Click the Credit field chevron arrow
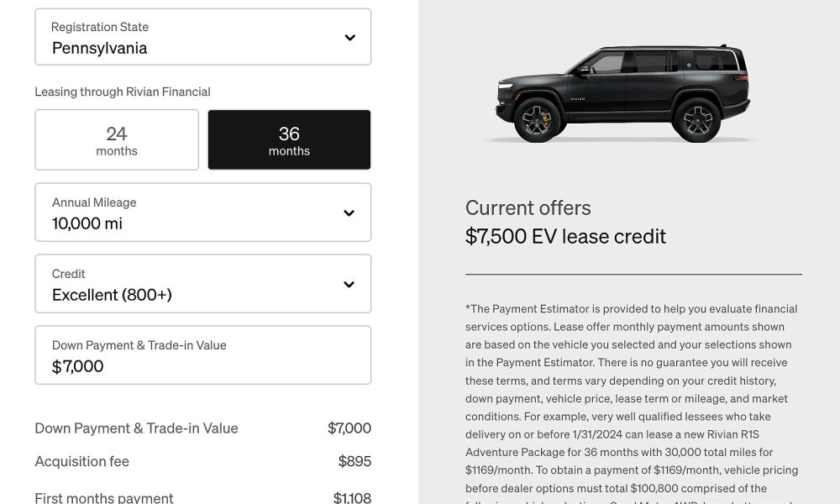The width and height of the screenshot is (840, 504). 349,285
